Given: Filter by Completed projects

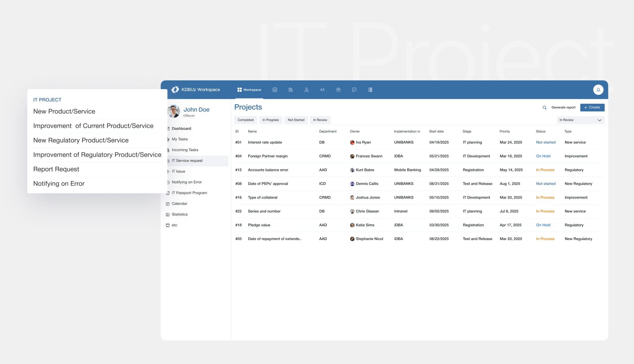Looking at the screenshot, I should [x=245, y=120].
